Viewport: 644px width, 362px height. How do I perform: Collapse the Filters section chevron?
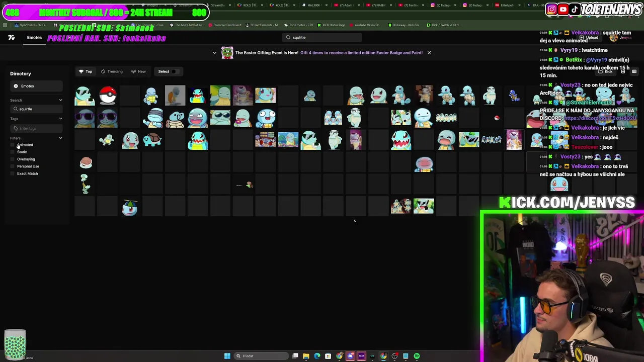click(x=60, y=138)
